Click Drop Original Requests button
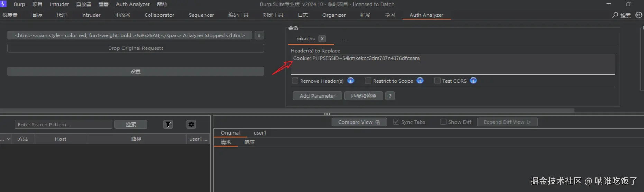 136,48
